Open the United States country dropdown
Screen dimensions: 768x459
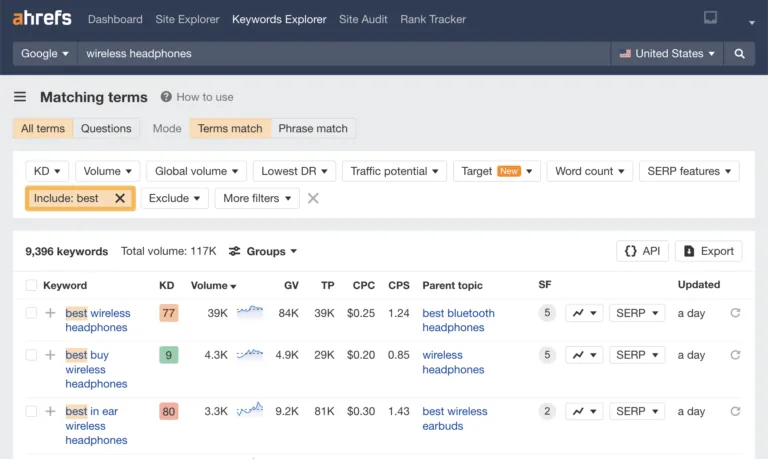[667, 53]
